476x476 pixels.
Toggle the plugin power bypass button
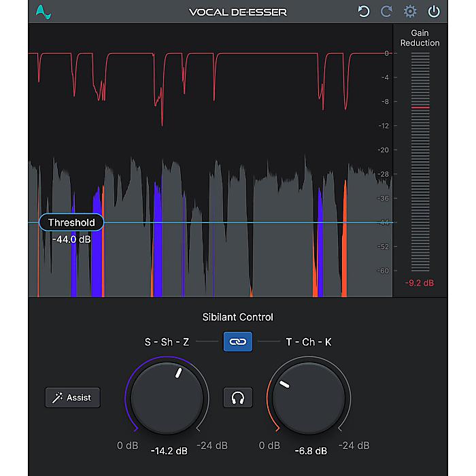point(434,12)
